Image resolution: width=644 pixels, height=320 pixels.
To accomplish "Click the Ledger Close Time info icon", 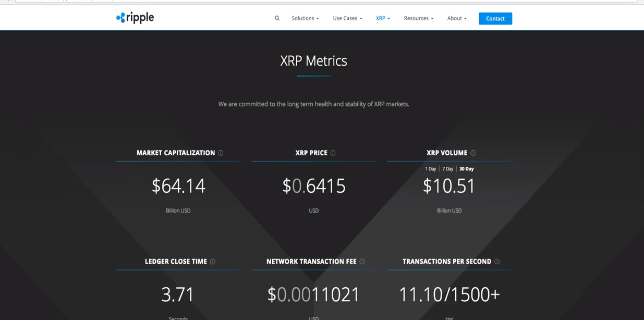I will [212, 262].
